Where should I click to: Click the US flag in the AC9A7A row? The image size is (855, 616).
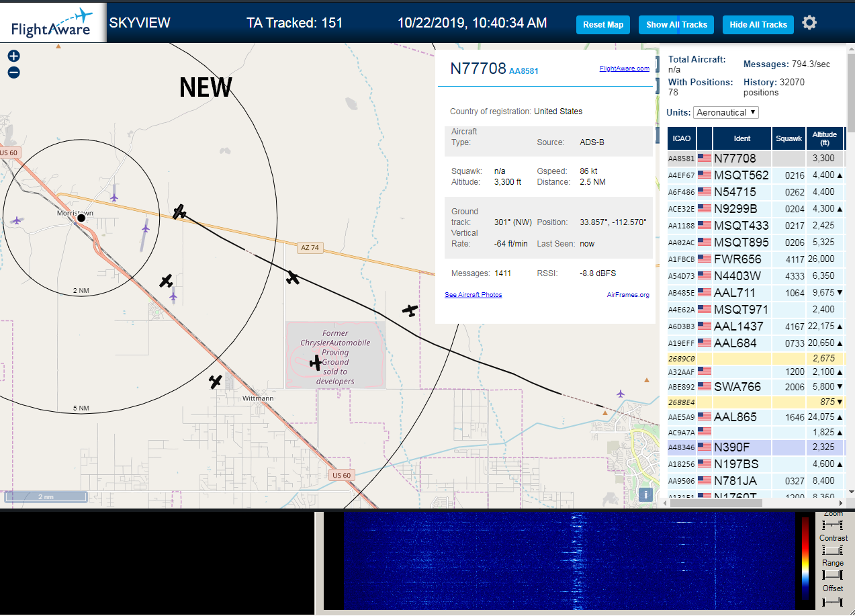pyautogui.click(x=705, y=431)
